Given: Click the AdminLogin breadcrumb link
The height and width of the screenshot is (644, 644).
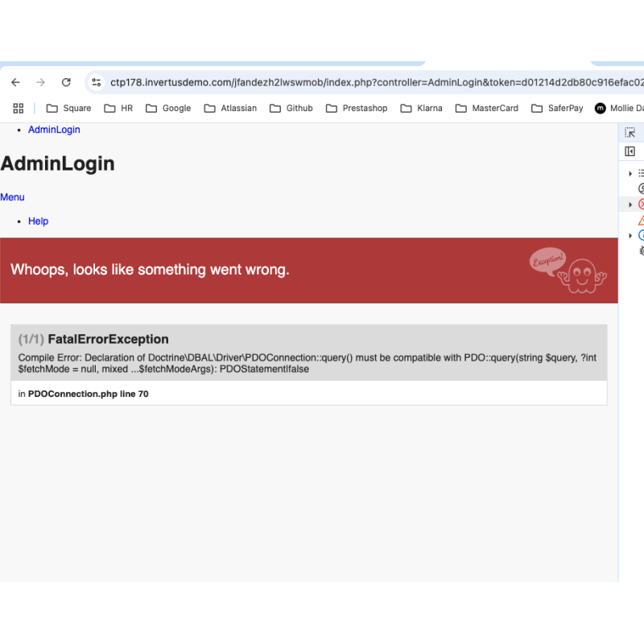Looking at the screenshot, I should pyautogui.click(x=54, y=130).
